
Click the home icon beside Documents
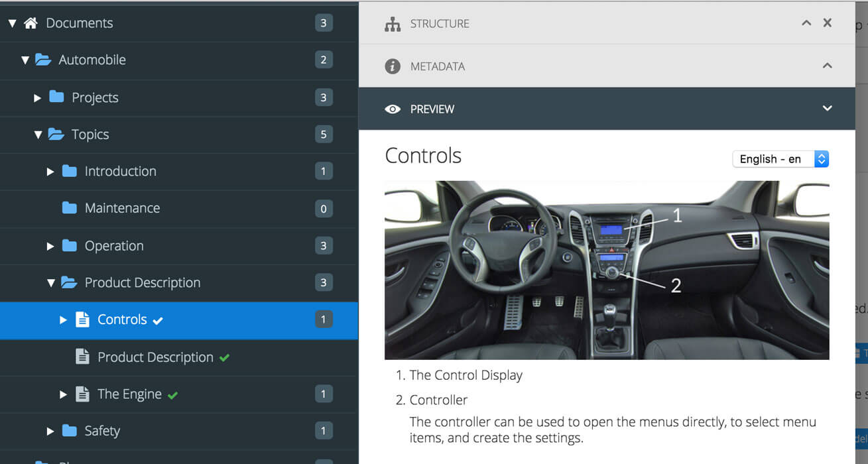point(29,22)
